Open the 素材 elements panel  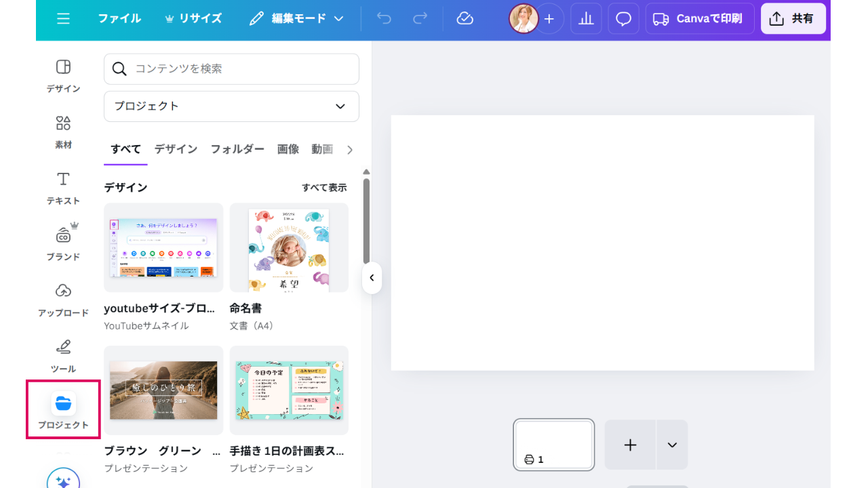point(63,131)
